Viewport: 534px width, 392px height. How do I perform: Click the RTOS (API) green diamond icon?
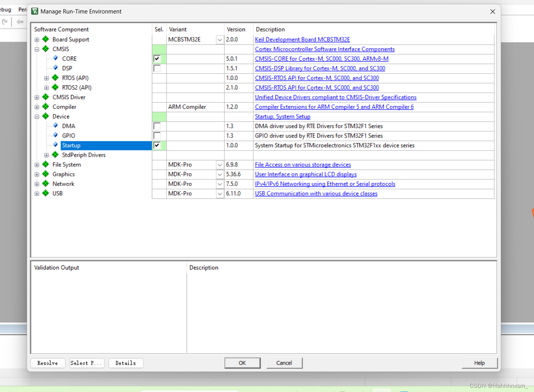click(x=55, y=78)
